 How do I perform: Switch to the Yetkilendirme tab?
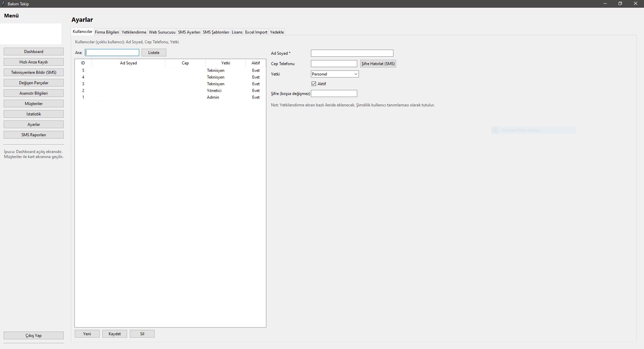click(x=134, y=32)
